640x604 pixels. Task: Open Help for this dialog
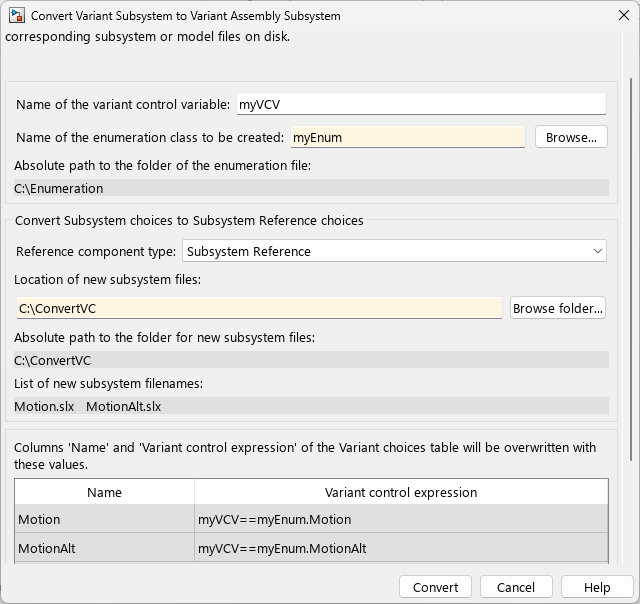(597, 587)
